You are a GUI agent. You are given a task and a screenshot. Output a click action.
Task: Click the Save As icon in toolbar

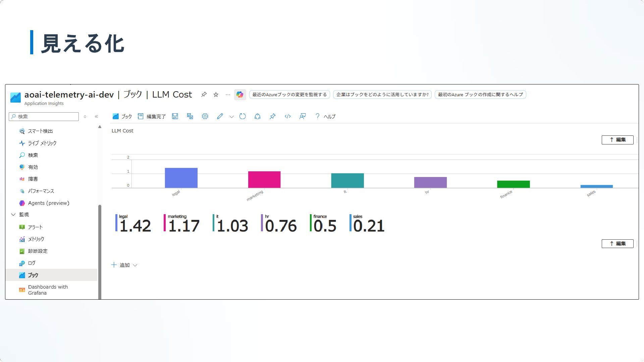190,116
